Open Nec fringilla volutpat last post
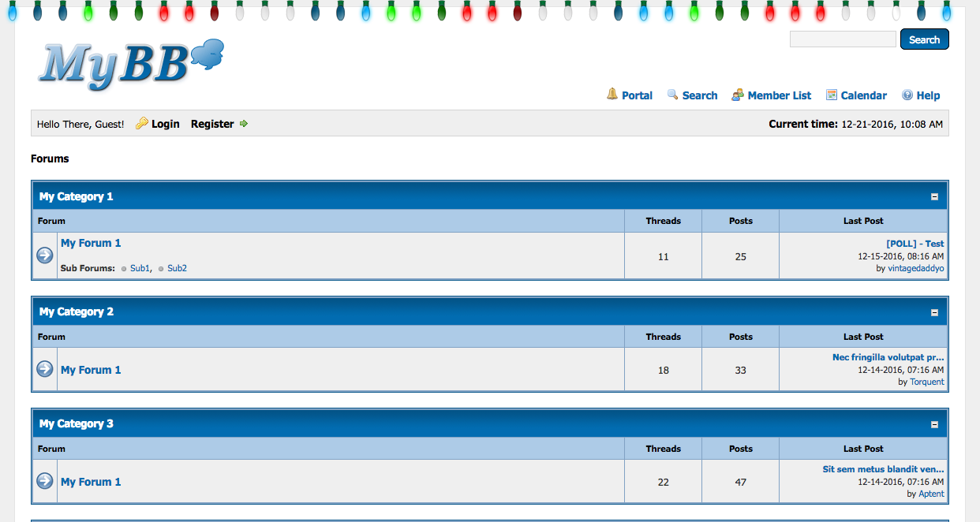 (888, 357)
